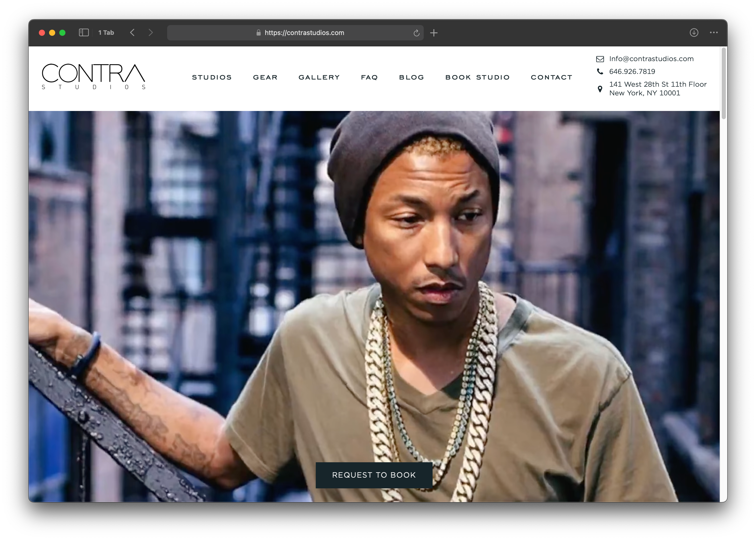The image size is (756, 540).
Task: Open the Studios menu item
Action: [212, 77]
